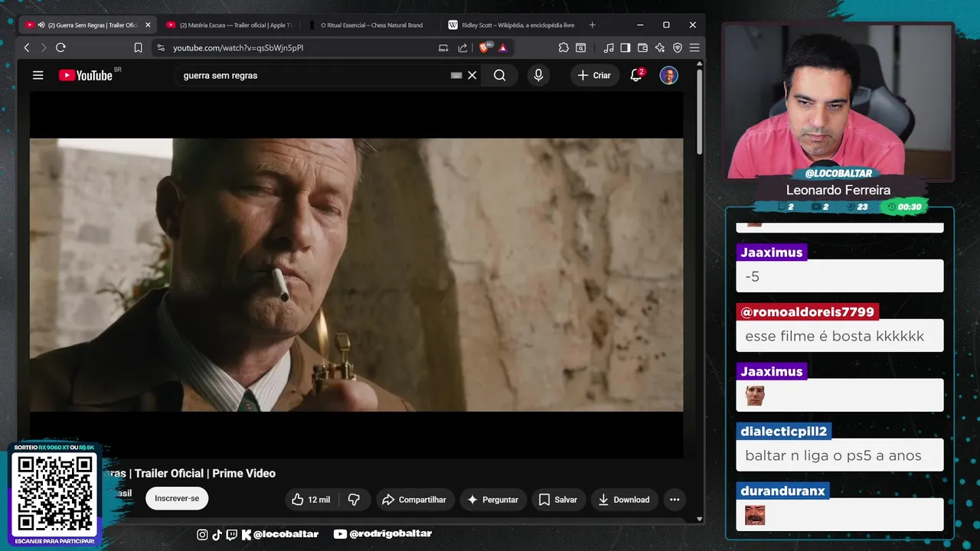
Task: Click the Compartilhar share button
Action: point(414,500)
